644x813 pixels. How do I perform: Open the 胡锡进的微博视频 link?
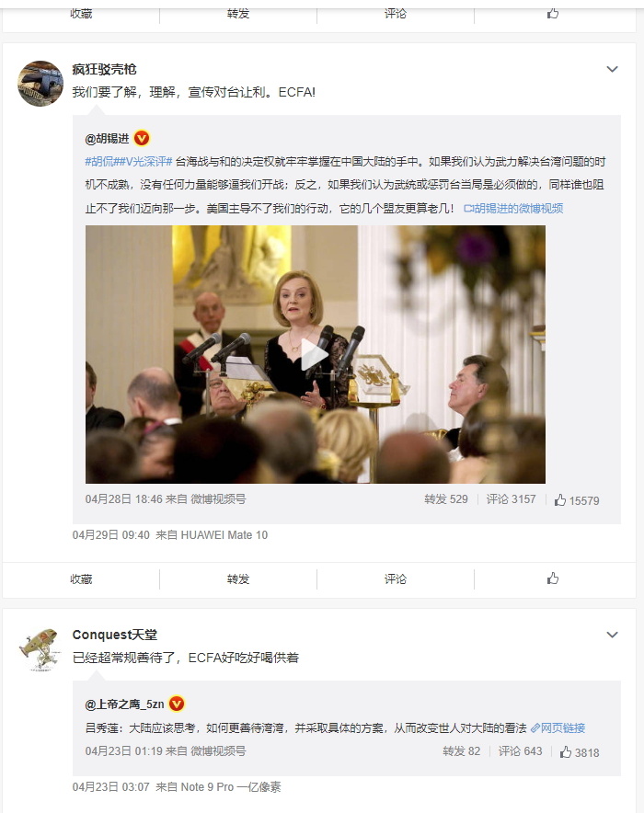coord(513,208)
